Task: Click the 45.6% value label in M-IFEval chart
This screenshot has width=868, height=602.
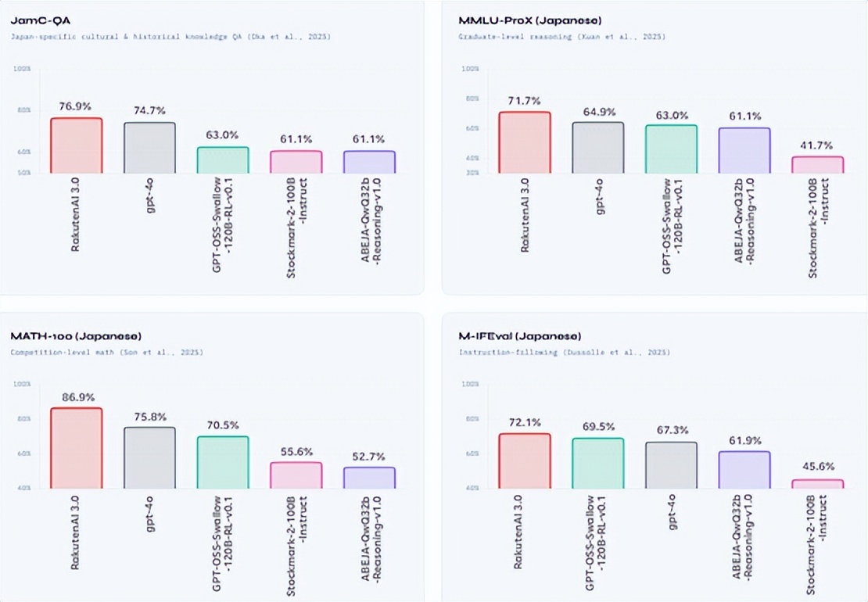Action: pyautogui.click(x=818, y=468)
